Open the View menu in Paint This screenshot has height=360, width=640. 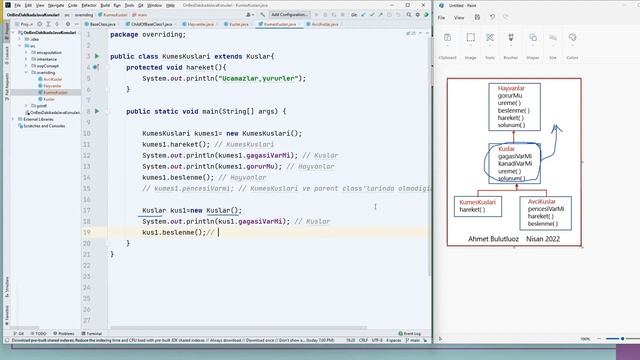pyautogui.click(x=459, y=18)
